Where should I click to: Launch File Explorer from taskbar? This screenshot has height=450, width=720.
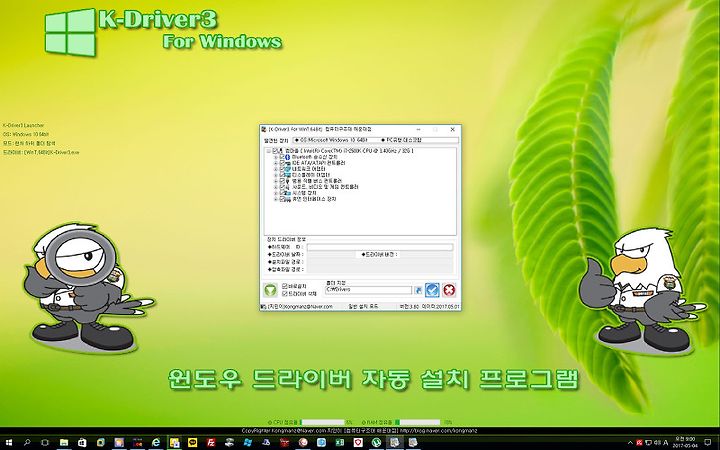pyautogui.click(x=64, y=443)
